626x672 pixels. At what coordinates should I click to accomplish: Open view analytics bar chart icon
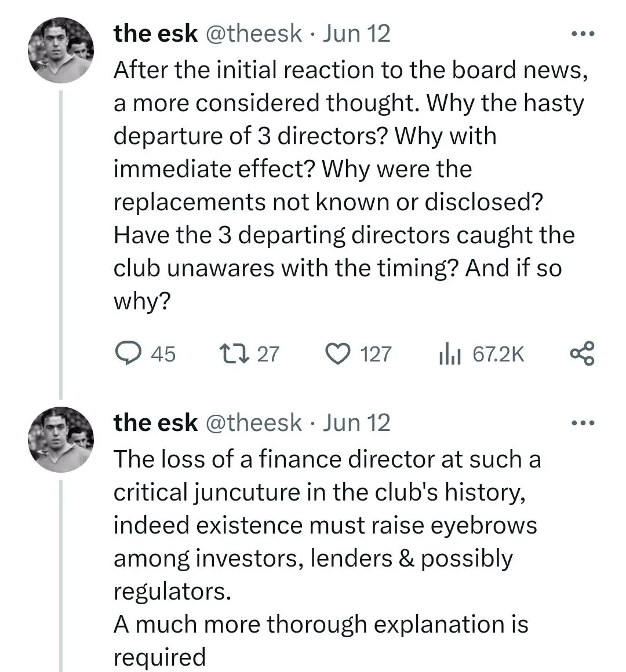449,353
